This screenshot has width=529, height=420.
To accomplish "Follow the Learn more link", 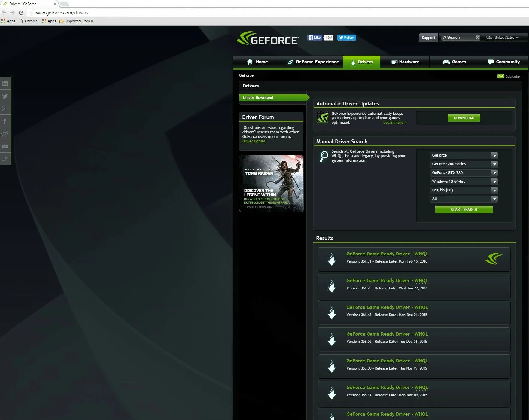I will (395, 123).
